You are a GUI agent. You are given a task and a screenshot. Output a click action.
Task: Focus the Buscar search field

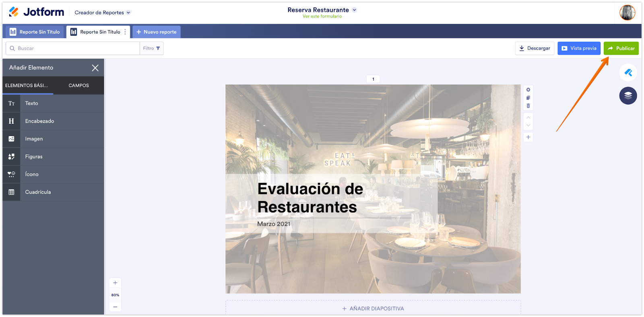[73, 48]
